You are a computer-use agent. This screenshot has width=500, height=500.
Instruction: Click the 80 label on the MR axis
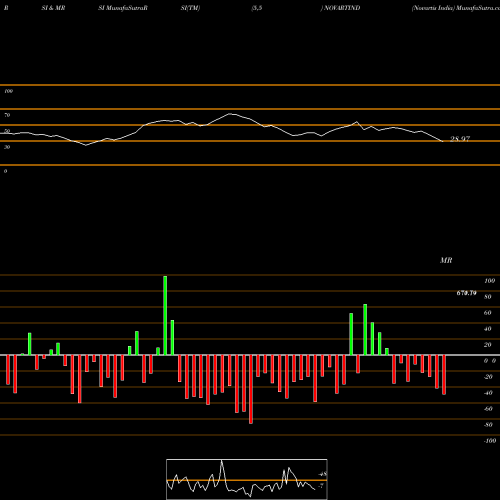click(487, 297)
